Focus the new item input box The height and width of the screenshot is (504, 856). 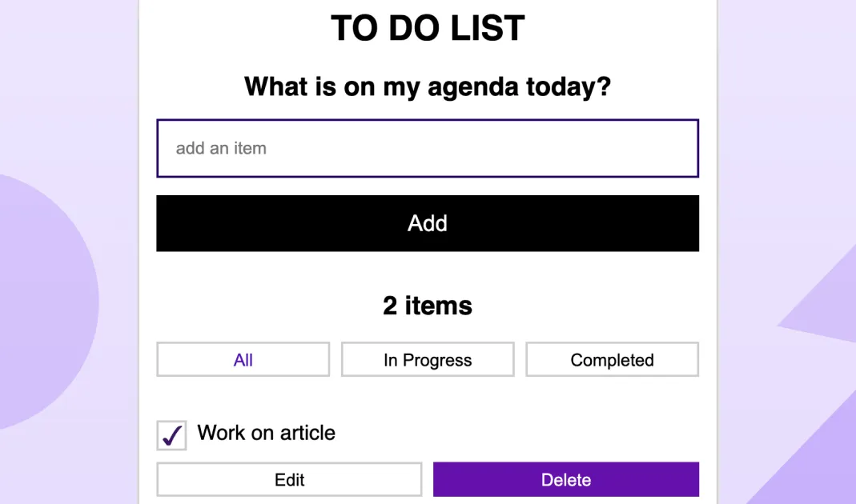pos(427,148)
